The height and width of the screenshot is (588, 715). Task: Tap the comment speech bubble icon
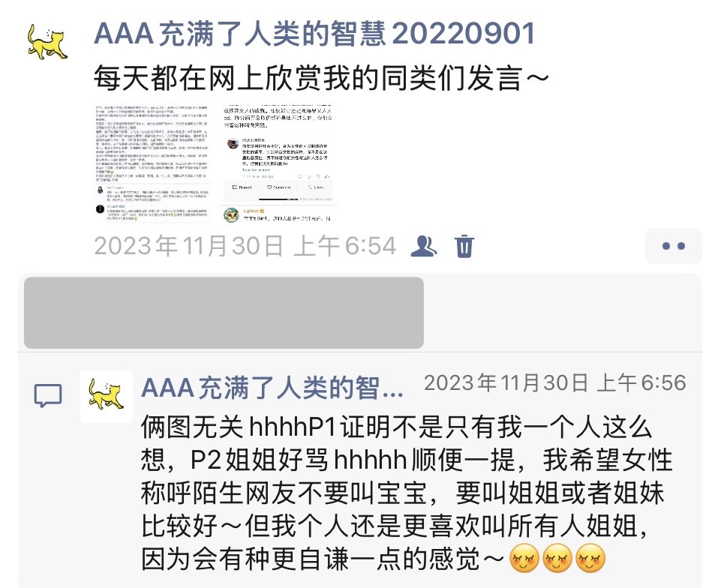click(x=48, y=396)
